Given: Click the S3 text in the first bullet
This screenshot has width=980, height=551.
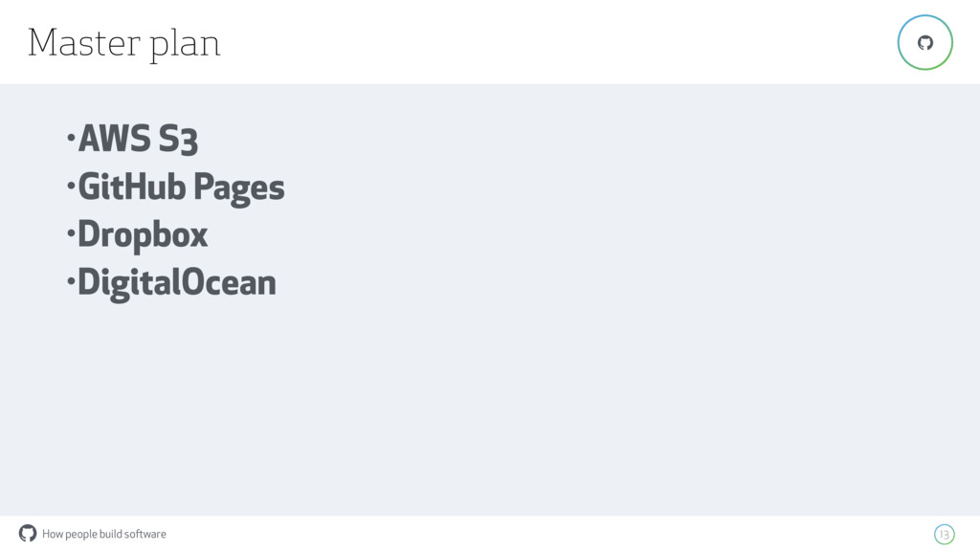Looking at the screenshot, I should tap(178, 139).
